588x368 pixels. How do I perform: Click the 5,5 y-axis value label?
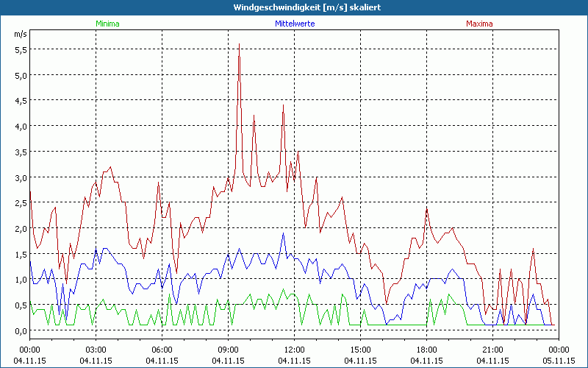pos(20,49)
